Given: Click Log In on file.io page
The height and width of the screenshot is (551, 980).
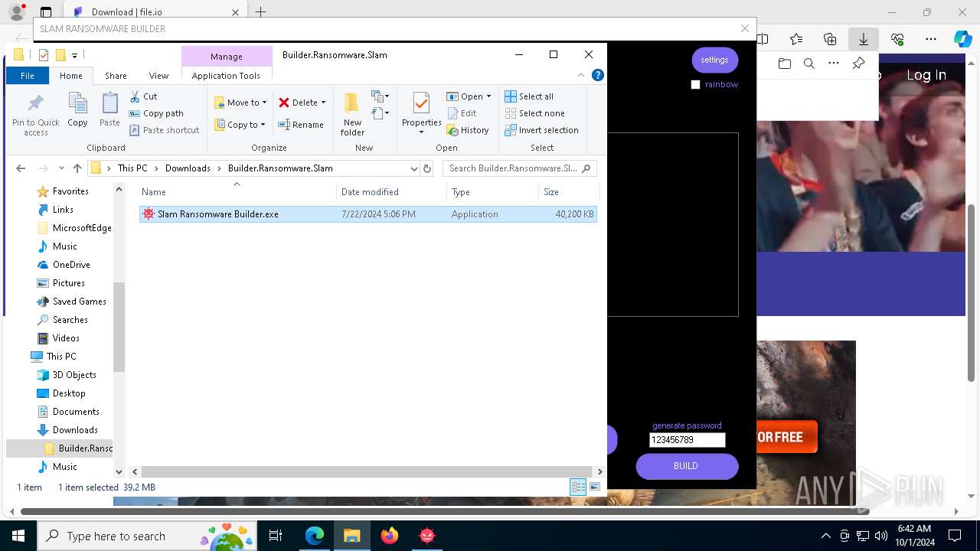Looking at the screenshot, I should click(926, 75).
